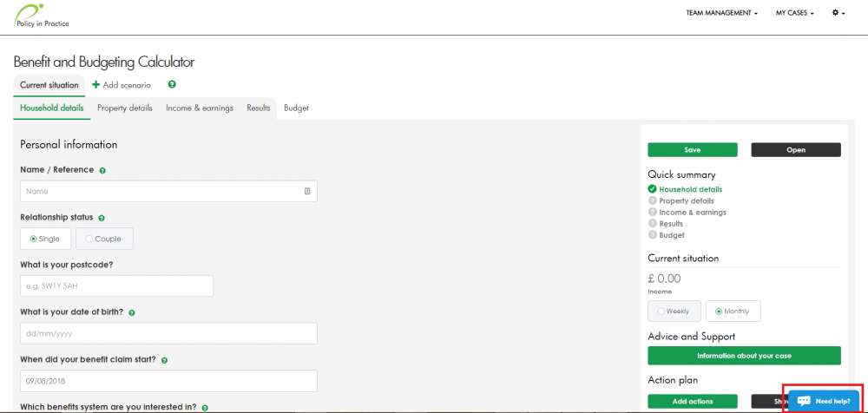Screen dimensions: 868x413
Task: Click Information about your case button
Action: point(744,356)
